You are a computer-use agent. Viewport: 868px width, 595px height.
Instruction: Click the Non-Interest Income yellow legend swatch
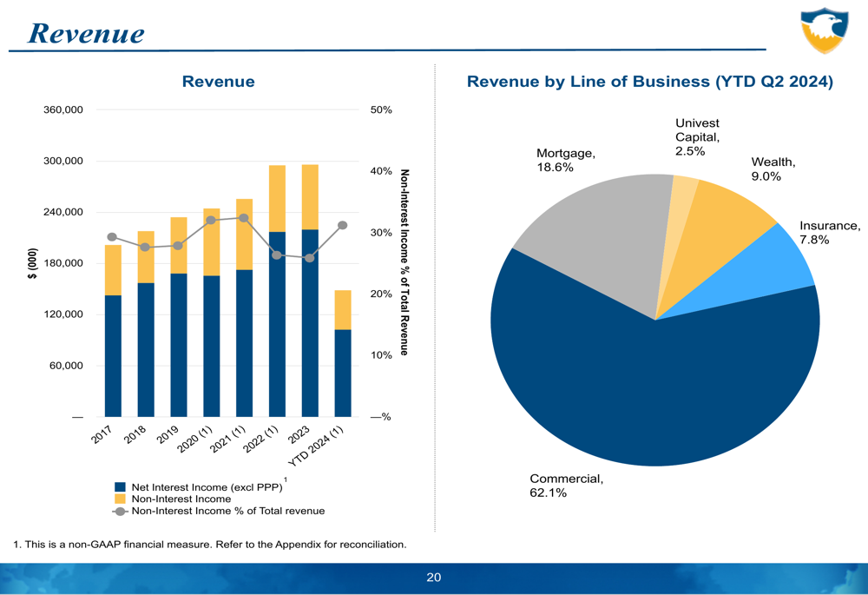120,499
